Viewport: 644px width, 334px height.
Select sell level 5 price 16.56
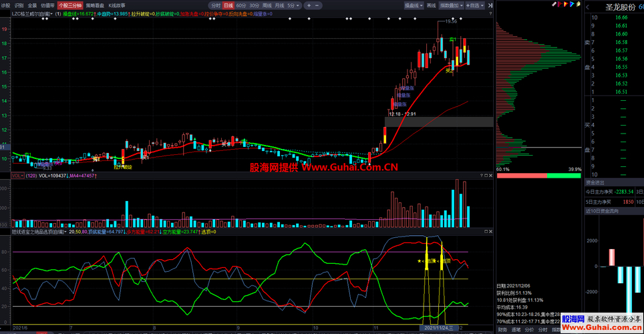621,59
